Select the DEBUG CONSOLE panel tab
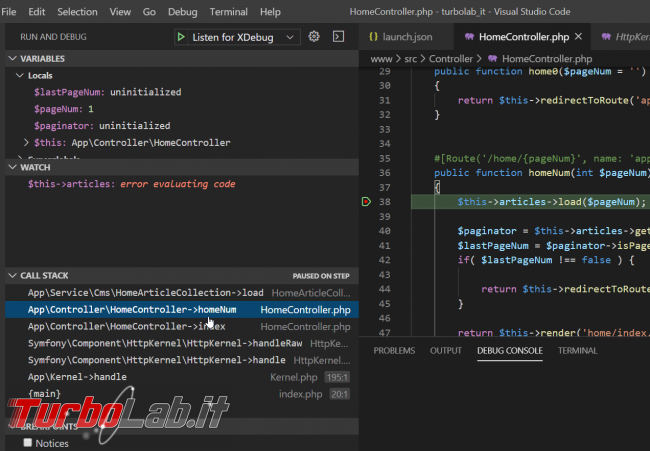The image size is (650, 451). (509, 351)
